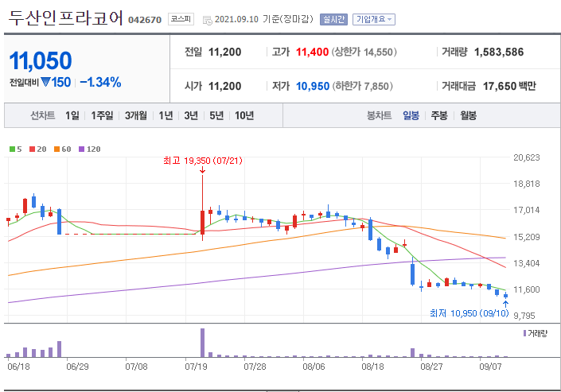Select the 3개월 line chart tab

coord(136,115)
